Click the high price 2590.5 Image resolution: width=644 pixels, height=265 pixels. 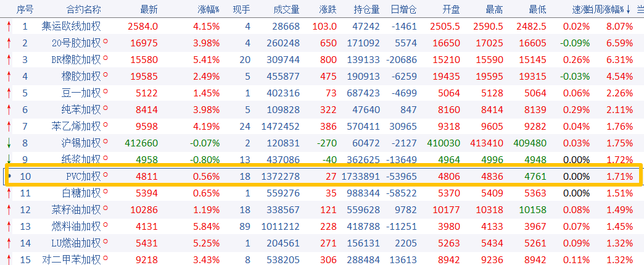[x=489, y=27]
